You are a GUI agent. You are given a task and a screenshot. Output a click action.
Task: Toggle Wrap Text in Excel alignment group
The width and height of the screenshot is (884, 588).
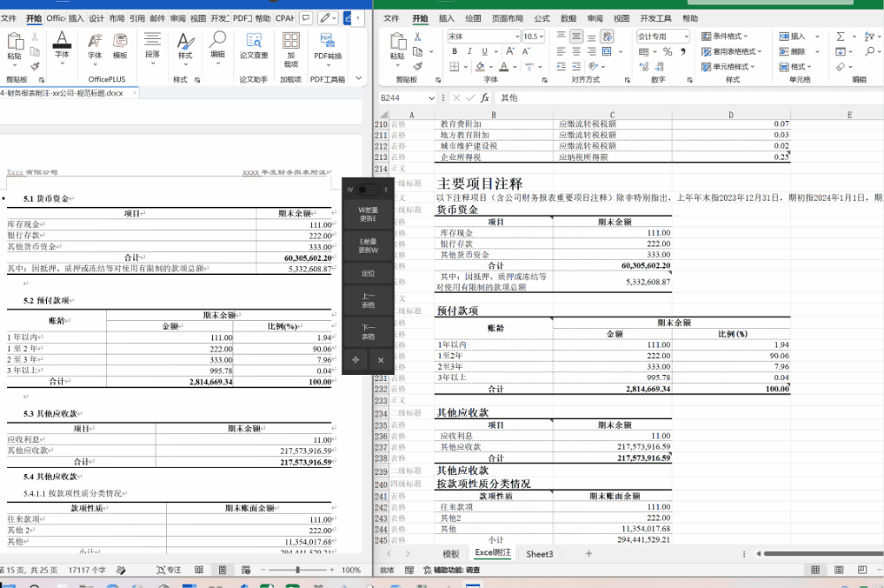(607, 36)
